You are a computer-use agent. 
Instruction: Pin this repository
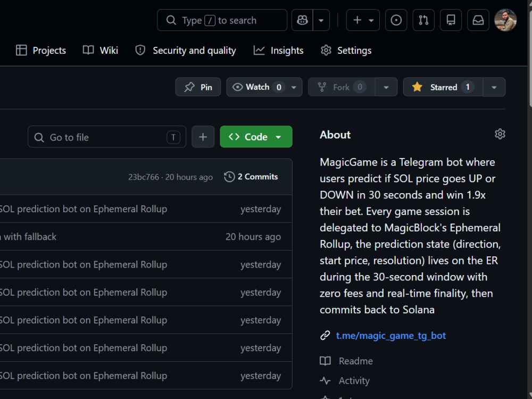pyautogui.click(x=198, y=87)
